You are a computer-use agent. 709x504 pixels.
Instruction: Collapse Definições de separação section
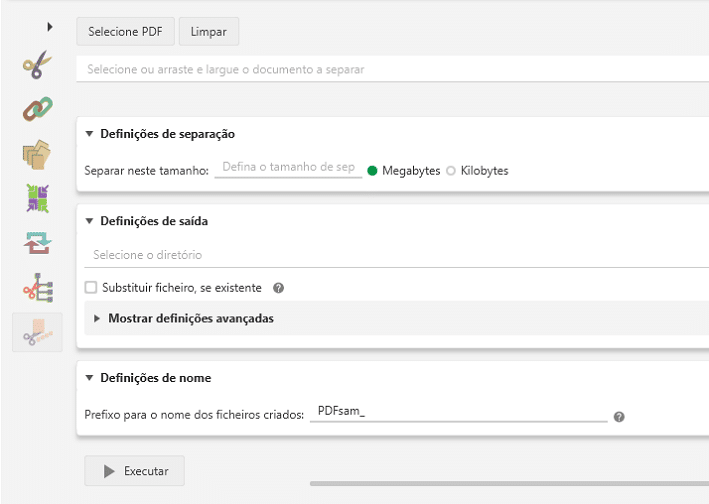tap(89, 134)
